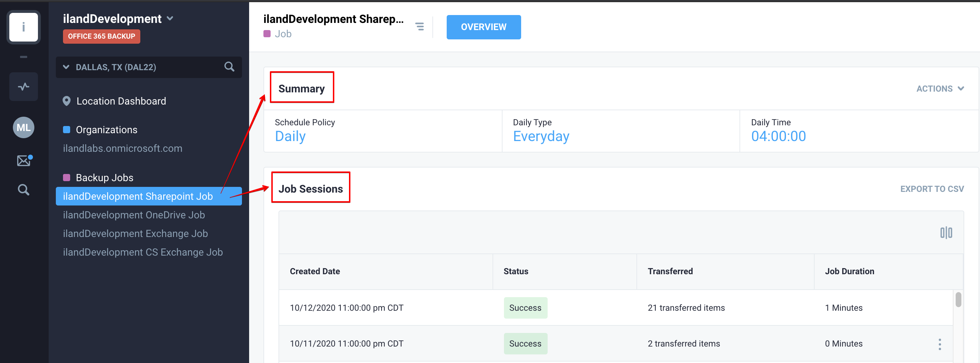The width and height of the screenshot is (980, 363).
Task: Open the activity pulse monitor icon
Action: click(x=24, y=87)
